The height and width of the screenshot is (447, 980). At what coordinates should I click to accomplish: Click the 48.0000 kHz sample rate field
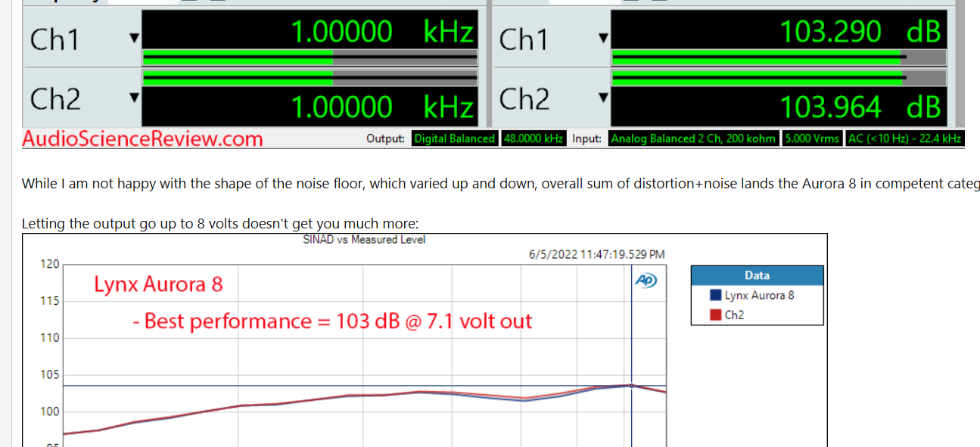tap(533, 139)
